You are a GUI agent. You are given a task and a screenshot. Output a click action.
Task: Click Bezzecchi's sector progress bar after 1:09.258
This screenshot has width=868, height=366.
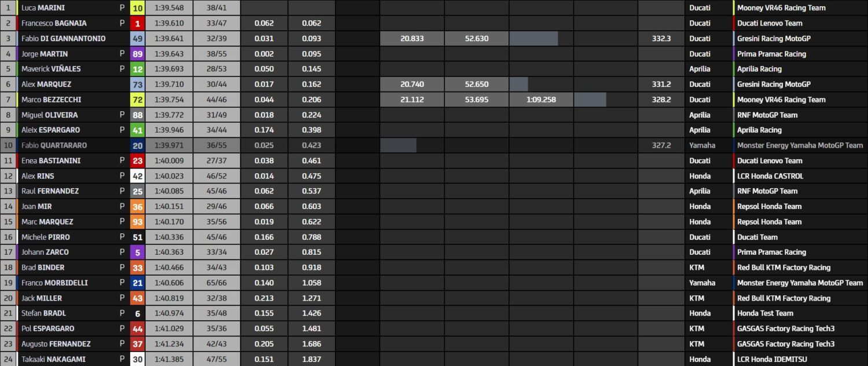(590, 100)
